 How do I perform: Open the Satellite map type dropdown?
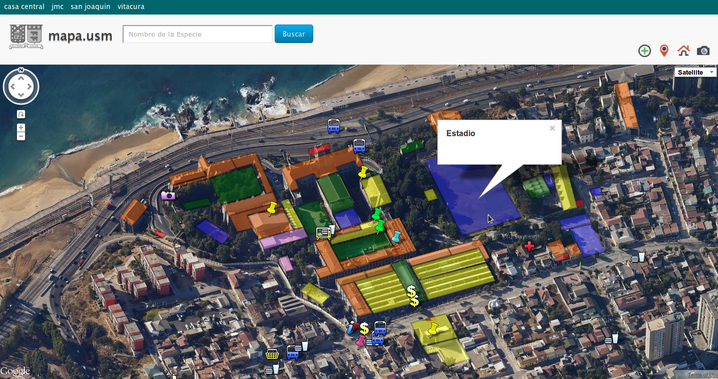click(695, 72)
